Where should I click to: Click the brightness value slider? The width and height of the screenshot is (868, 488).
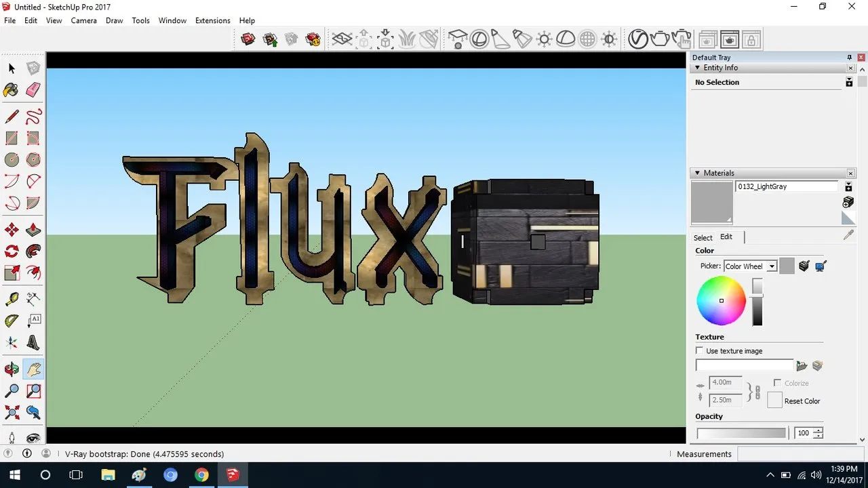[757, 302]
